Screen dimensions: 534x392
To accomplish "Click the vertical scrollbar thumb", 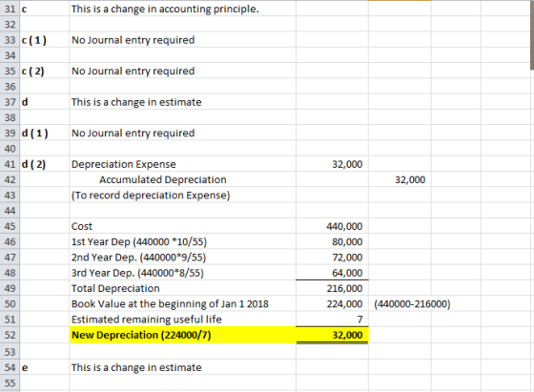I will tap(532, 35).
